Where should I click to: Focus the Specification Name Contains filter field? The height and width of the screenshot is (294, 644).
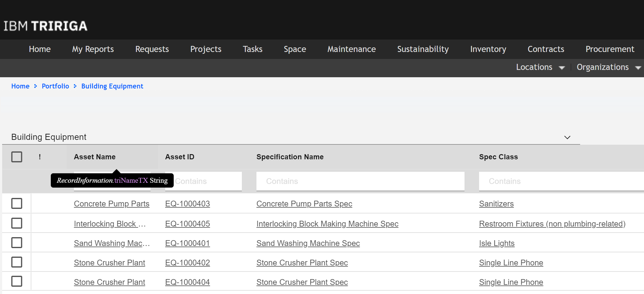point(360,181)
